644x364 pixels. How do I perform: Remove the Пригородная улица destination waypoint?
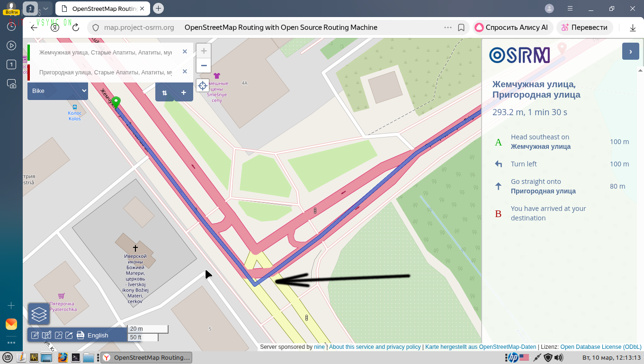coord(185,72)
